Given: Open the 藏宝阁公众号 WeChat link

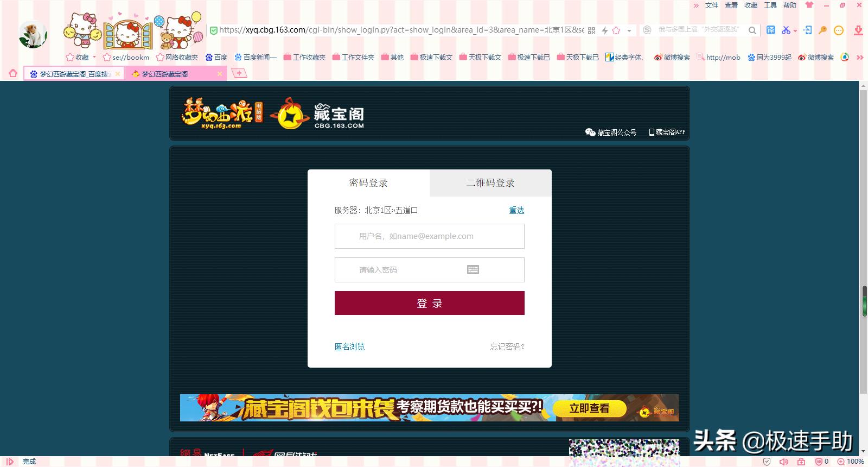Looking at the screenshot, I should click(611, 132).
